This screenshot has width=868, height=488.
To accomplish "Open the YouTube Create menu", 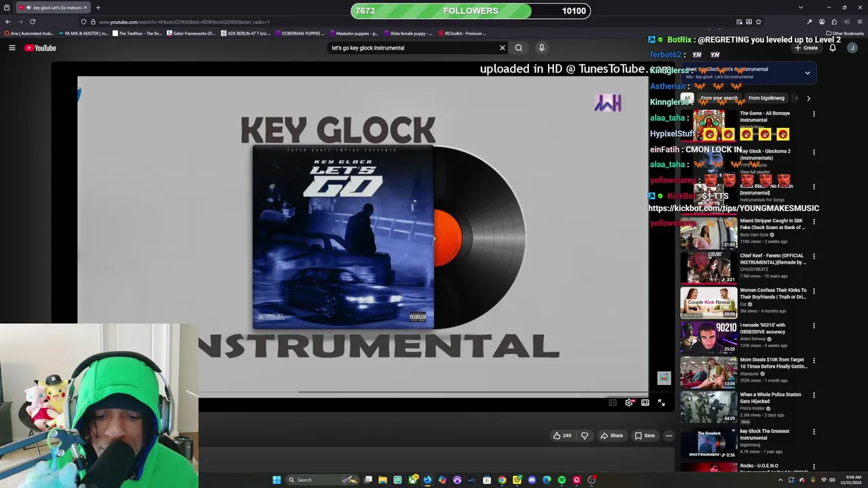I will click(806, 47).
